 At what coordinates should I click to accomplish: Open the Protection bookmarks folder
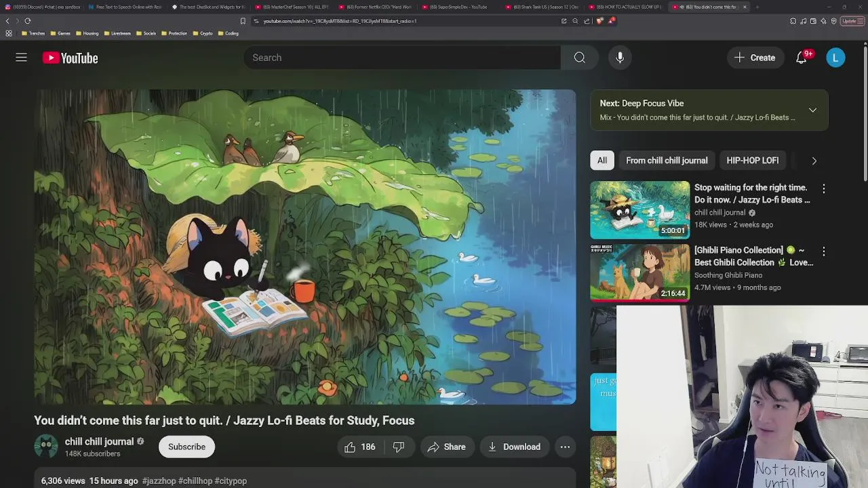click(x=174, y=33)
